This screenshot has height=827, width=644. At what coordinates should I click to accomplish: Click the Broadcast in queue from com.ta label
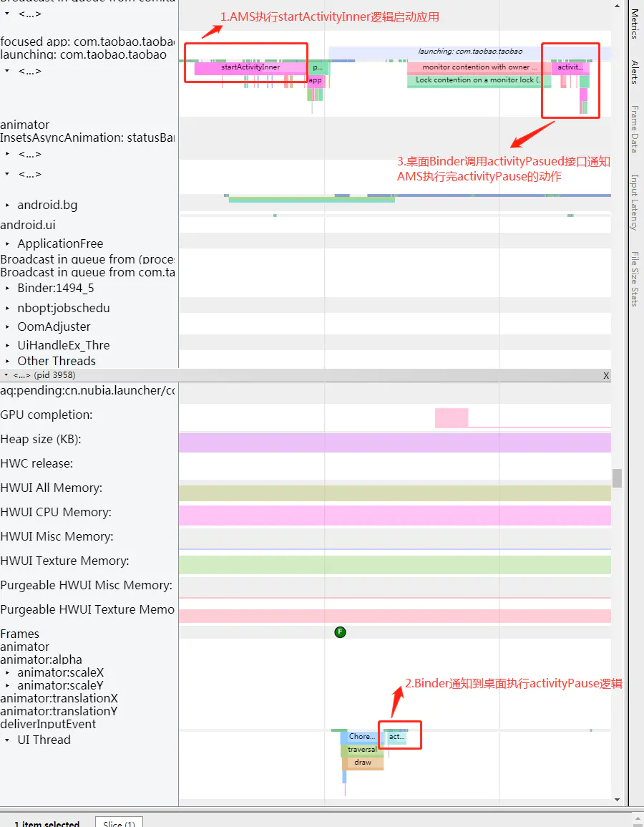tap(87, 272)
